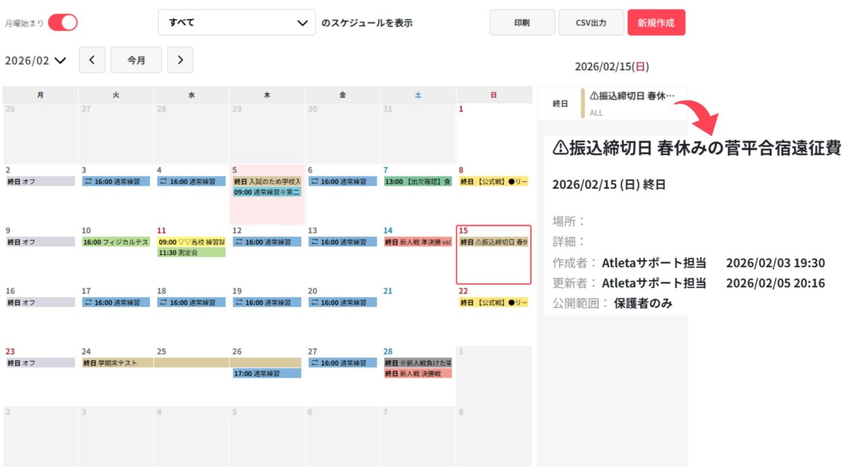
Task: Select the 16:00 フィジカルテスト event on Feb 10
Action: (x=116, y=242)
